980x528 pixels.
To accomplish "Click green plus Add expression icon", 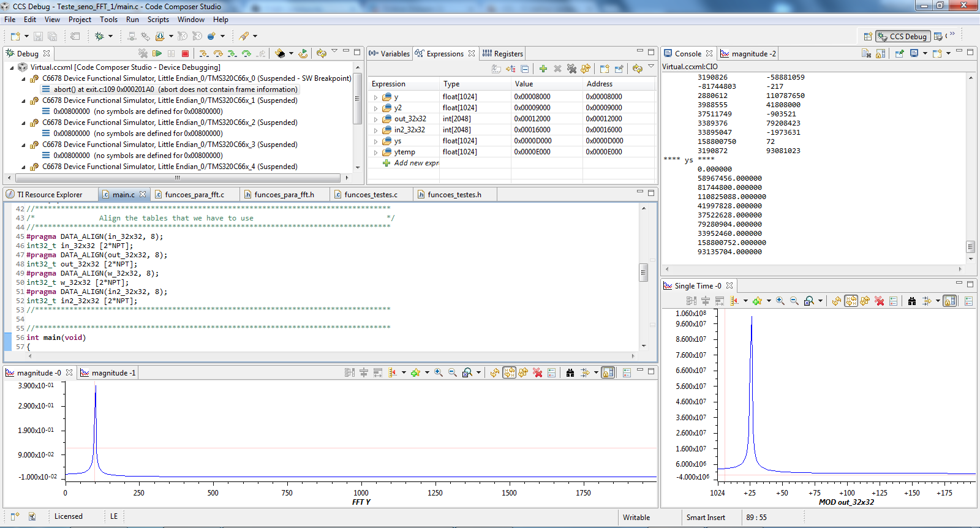I will [x=543, y=69].
